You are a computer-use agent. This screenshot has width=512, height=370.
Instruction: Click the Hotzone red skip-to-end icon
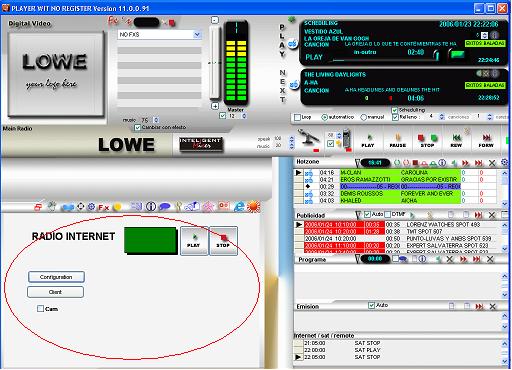coord(479,163)
